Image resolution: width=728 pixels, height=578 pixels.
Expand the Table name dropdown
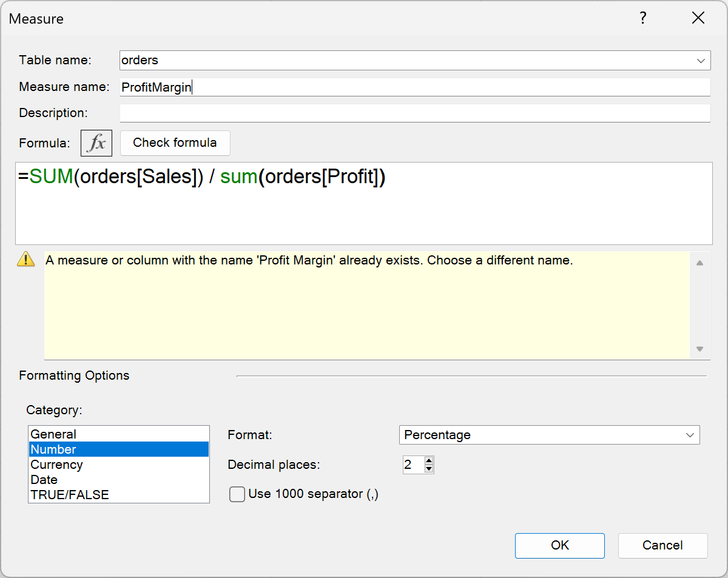coord(702,61)
